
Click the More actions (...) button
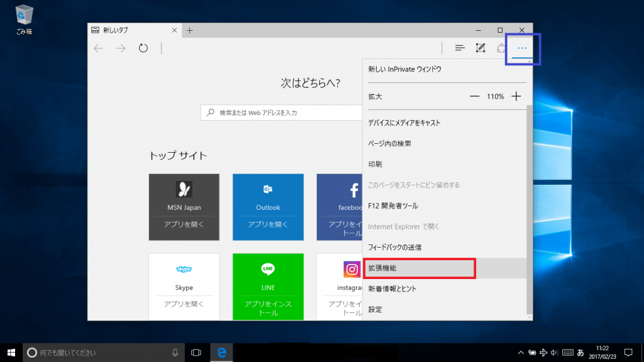coord(521,48)
